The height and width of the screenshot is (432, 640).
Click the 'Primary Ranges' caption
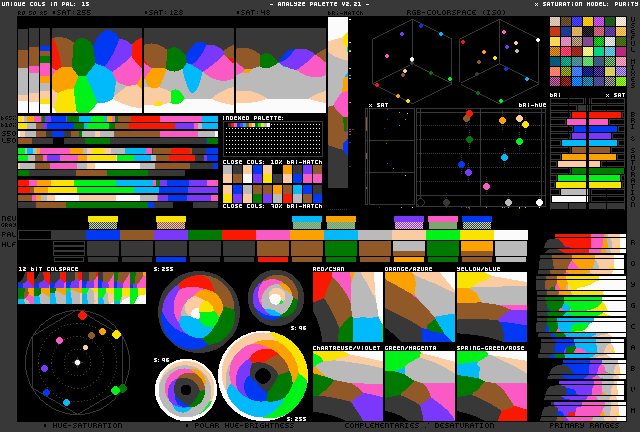click(x=584, y=425)
